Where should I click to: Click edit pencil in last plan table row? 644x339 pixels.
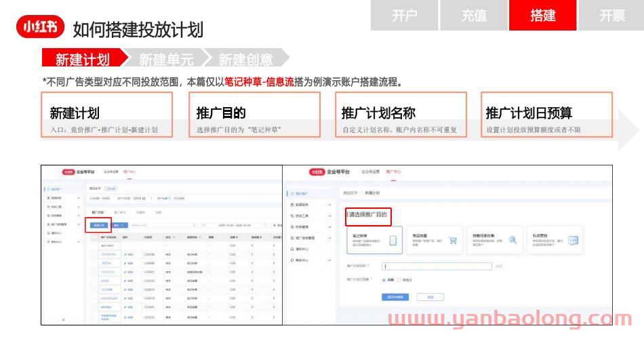(x=125, y=317)
